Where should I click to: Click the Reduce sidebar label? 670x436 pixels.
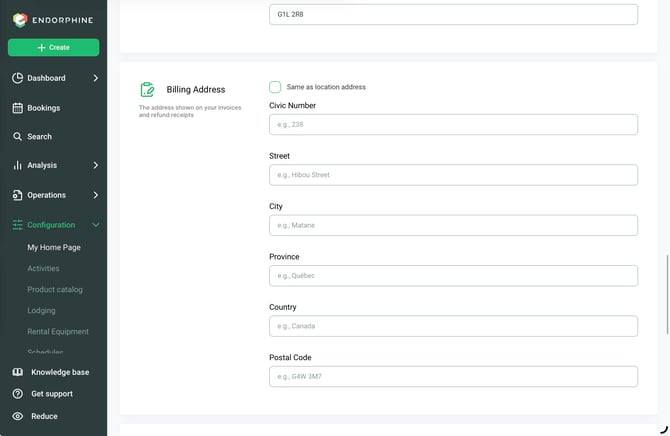tap(44, 416)
